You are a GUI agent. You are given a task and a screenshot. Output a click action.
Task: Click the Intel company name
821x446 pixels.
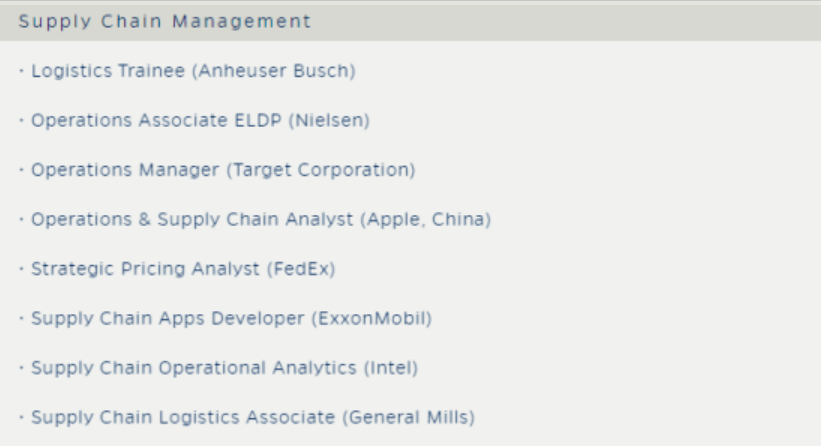[x=392, y=368]
